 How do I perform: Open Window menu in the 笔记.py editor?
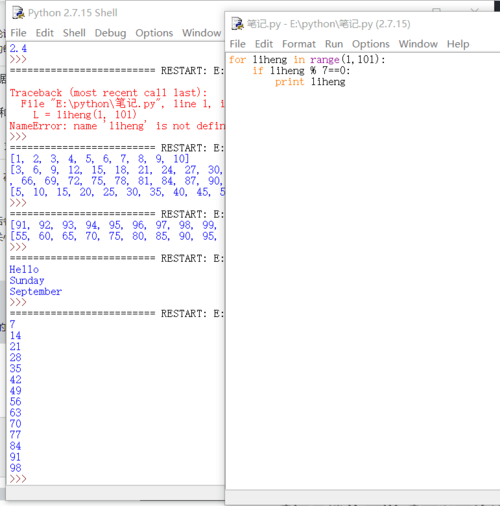pos(418,44)
